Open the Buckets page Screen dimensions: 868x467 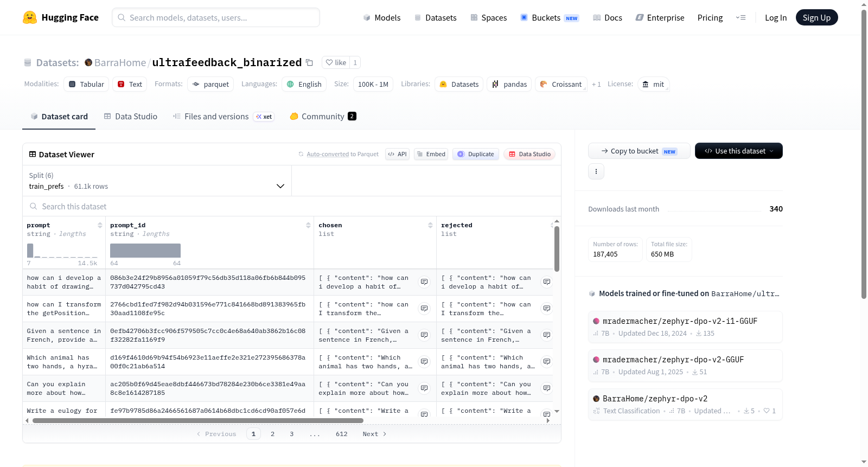tap(550, 17)
